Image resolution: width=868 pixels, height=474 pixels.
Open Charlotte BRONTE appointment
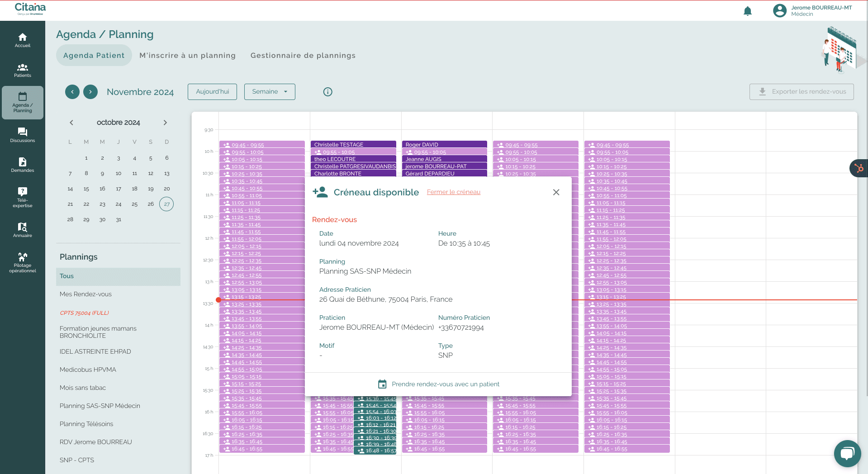pyautogui.click(x=353, y=174)
